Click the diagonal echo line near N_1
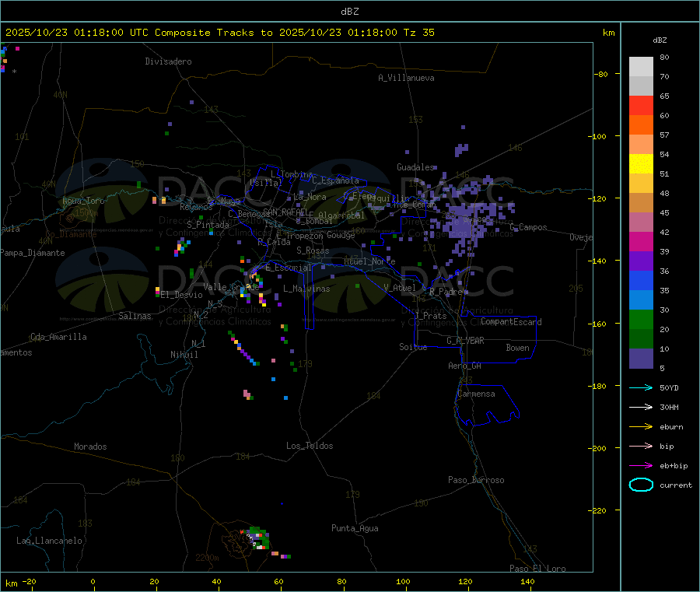This screenshot has width=700, height=592. (243, 349)
